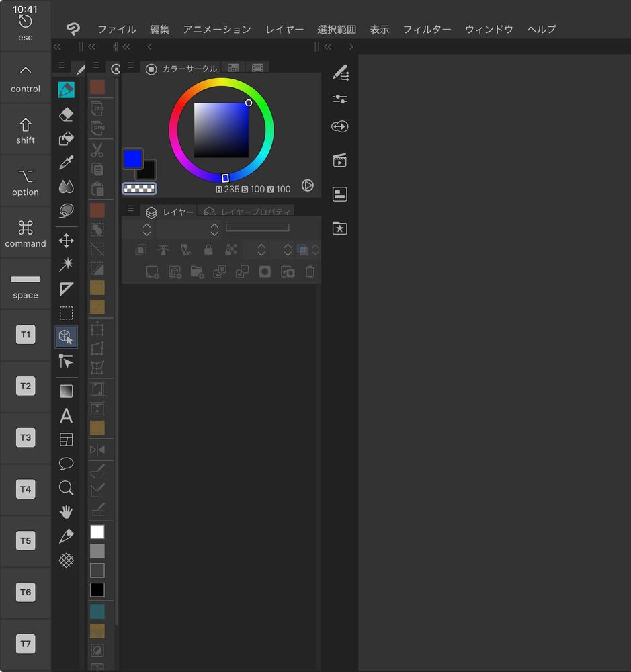Tap the T7 touch key
The width and height of the screenshot is (631, 672).
coord(26,644)
